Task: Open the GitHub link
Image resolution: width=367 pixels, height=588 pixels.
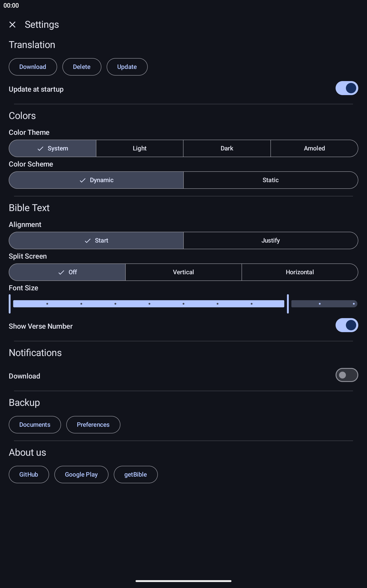Action: tap(29, 475)
